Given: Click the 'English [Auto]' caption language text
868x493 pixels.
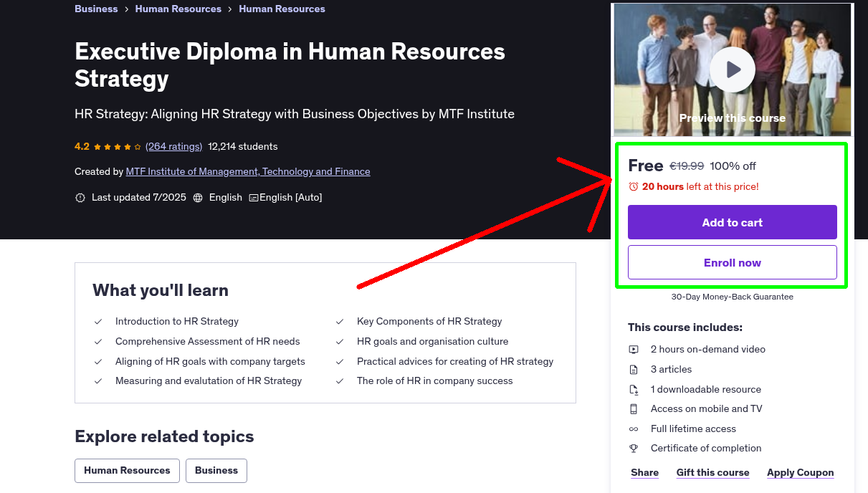Looking at the screenshot, I should click(x=291, y=197).
